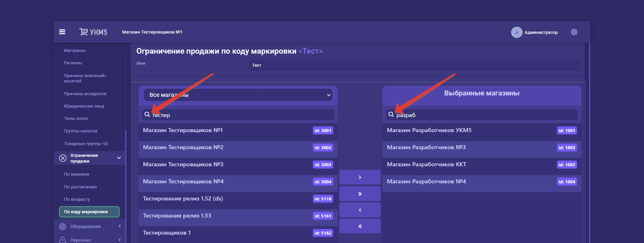Image resolution: width=644 pixels, height=243 pixels.
Task: Click the Administrator avatar icon
Action: pyautogui.click(x=517, y=33)
